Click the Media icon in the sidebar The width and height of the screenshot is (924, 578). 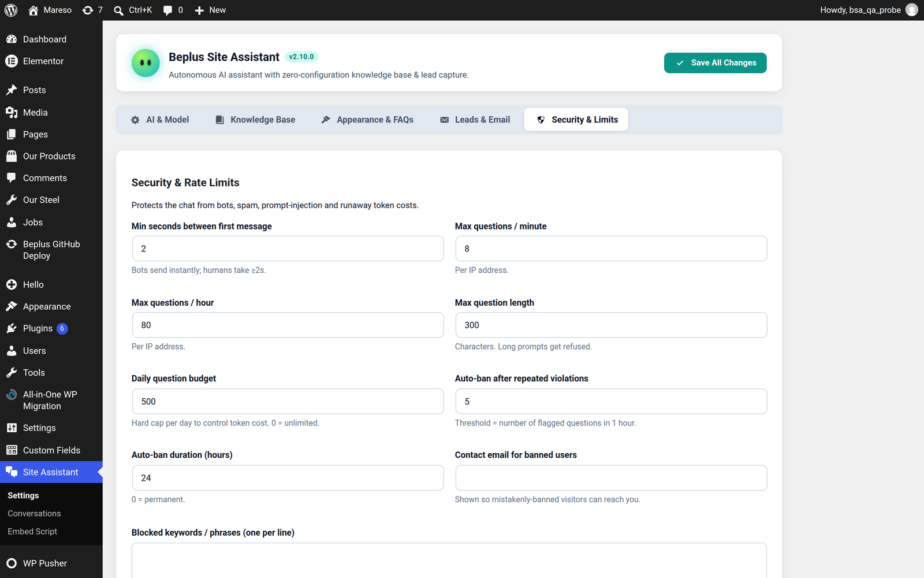coord(12,112)
